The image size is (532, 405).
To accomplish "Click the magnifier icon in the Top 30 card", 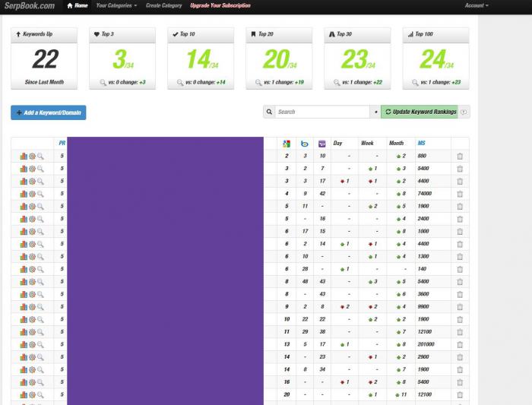I will coord(337,82).
